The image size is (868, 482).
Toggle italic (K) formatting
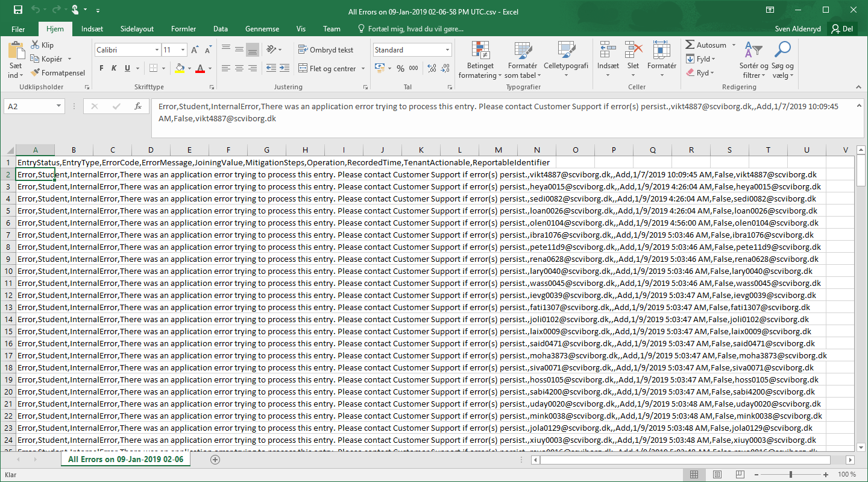pos(115,69)
